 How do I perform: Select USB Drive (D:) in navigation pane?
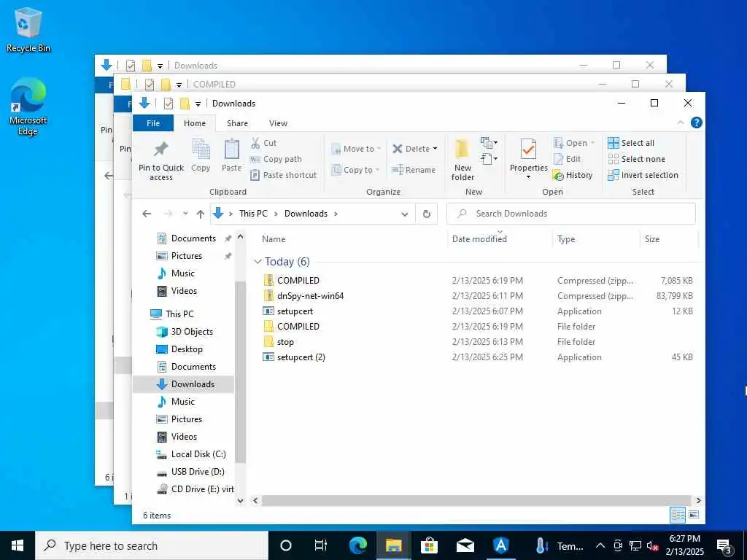click(x=198, y=472)
